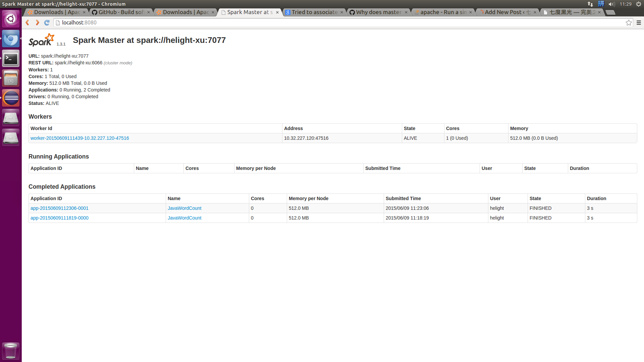Click submitted time 2015/06/09 11:18:19

coord(407,218)
